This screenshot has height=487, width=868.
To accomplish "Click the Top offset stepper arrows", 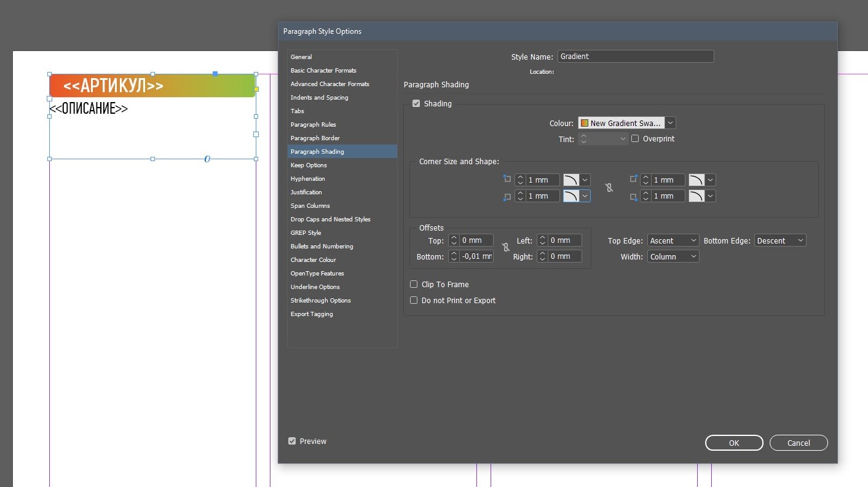I will (454, 240).
